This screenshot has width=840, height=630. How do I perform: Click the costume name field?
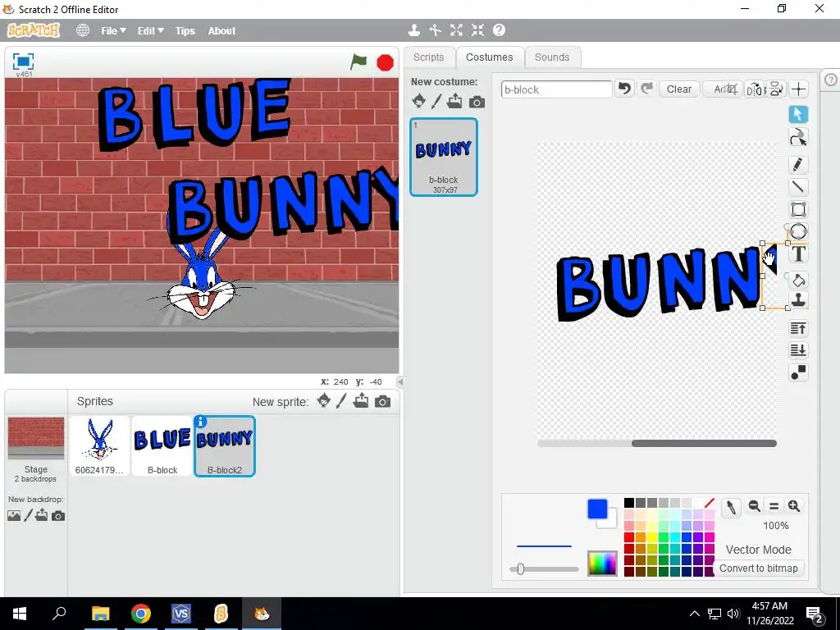557,89
